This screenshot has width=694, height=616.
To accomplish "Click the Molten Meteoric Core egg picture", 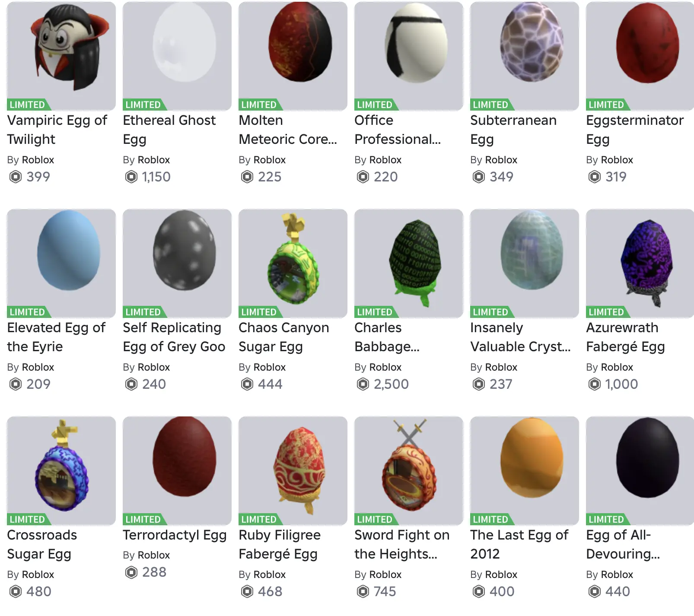I will [293, 56].
